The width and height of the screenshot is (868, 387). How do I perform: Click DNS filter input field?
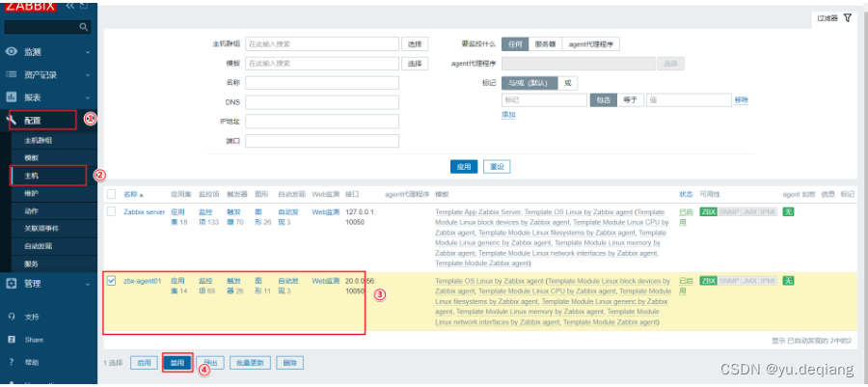(322, 102)
